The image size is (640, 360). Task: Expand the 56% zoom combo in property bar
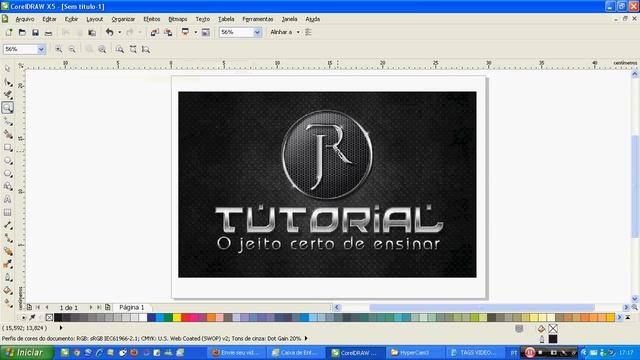pyautogui.click(x=41, y=49)
